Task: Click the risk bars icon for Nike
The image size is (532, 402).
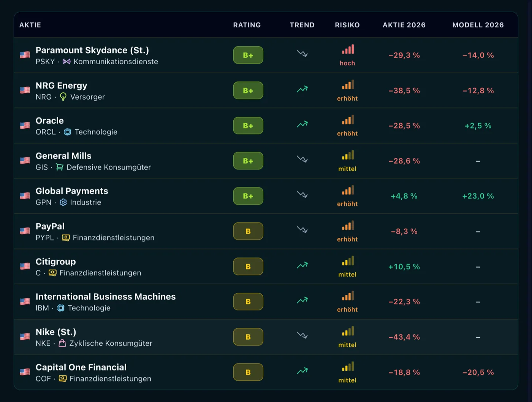Action: point(348,331)
